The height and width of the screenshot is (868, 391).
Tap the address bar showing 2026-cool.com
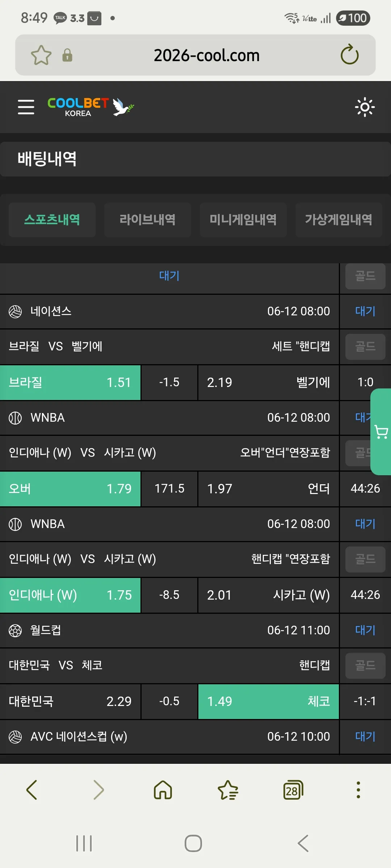pyautogui.click(x=207, y=55)
